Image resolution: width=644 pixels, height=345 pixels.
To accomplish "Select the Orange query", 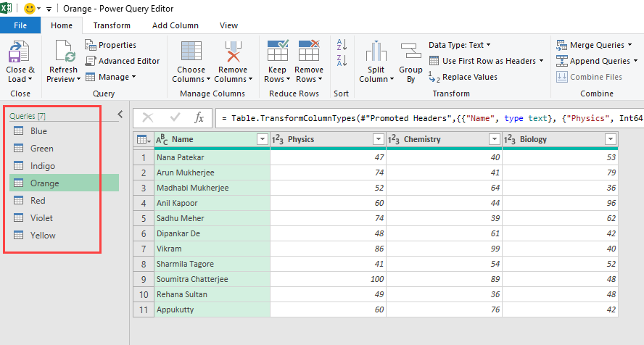I will (64, 183).
